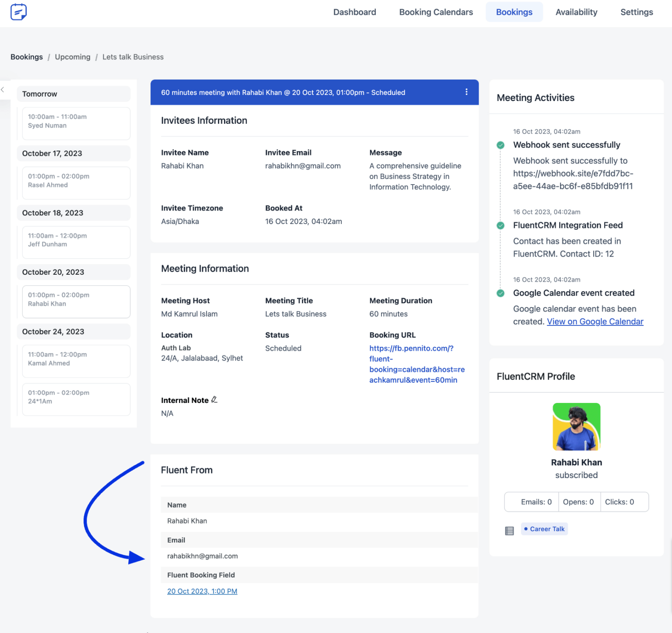672x633 pixels.
Task: Click View on Google Calendar link
Action: click(x=595, y=322)
